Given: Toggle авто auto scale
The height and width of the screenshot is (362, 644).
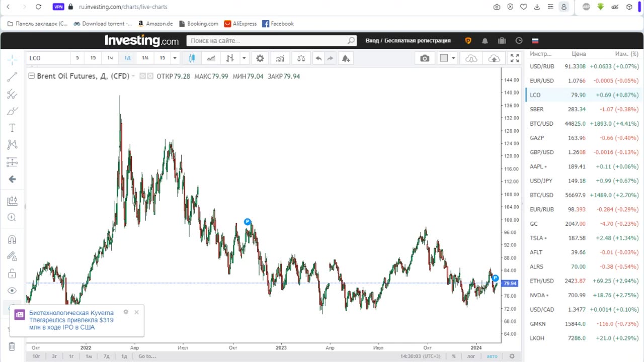Looking at the screenshot, I should pyautogui.click(x=492, y=356).
